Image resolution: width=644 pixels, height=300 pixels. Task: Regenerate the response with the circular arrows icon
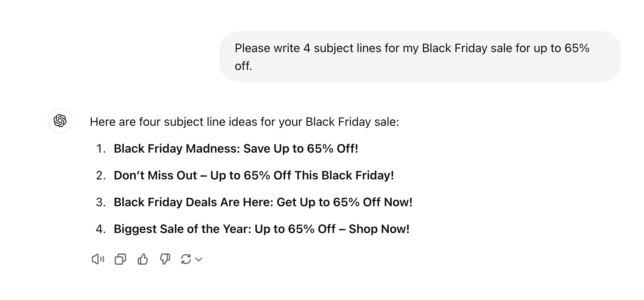(x=186, y=259)
